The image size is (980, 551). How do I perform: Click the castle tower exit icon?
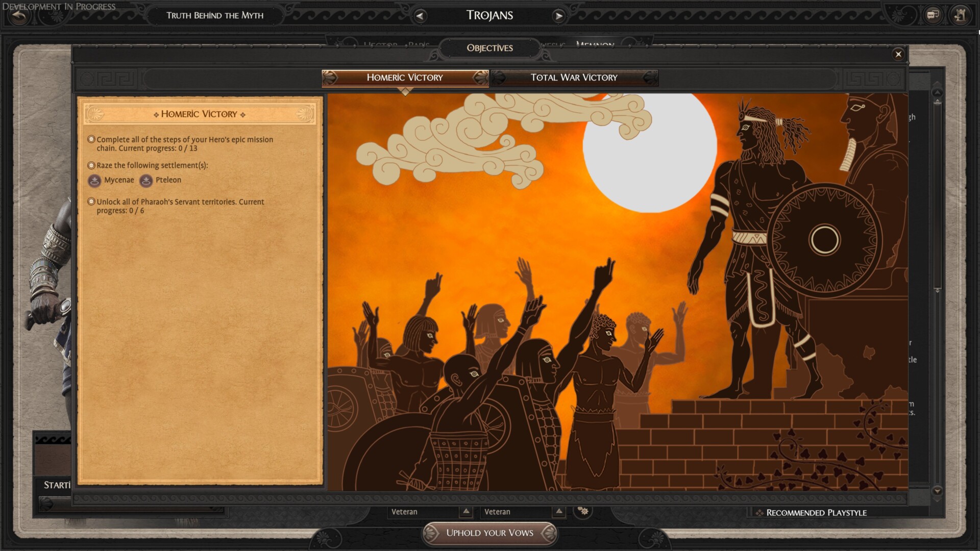pyautogui.click(x=960, y=15)
